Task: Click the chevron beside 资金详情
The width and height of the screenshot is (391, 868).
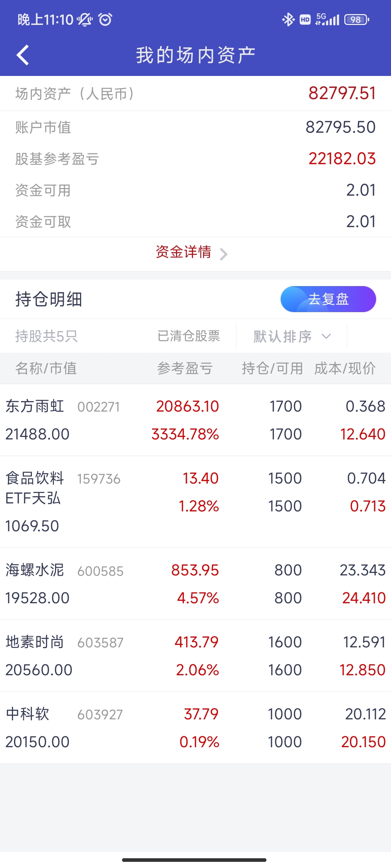Action: [x=224, y=254]
